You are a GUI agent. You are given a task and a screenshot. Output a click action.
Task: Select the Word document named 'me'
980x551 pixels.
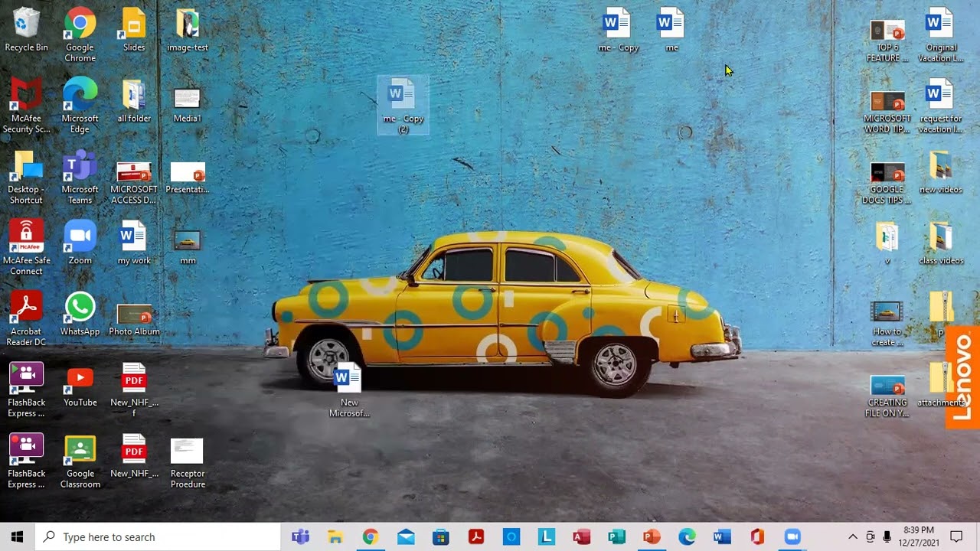tap(671, 31)
